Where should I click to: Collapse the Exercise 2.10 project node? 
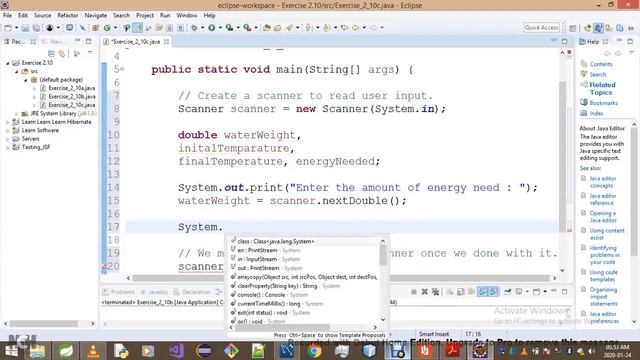[7, 63]
